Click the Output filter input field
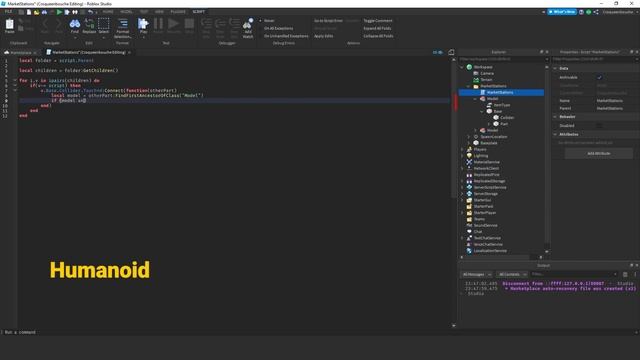Image resolution: width=640 pixels, height=360 pixels. (573, 274)
